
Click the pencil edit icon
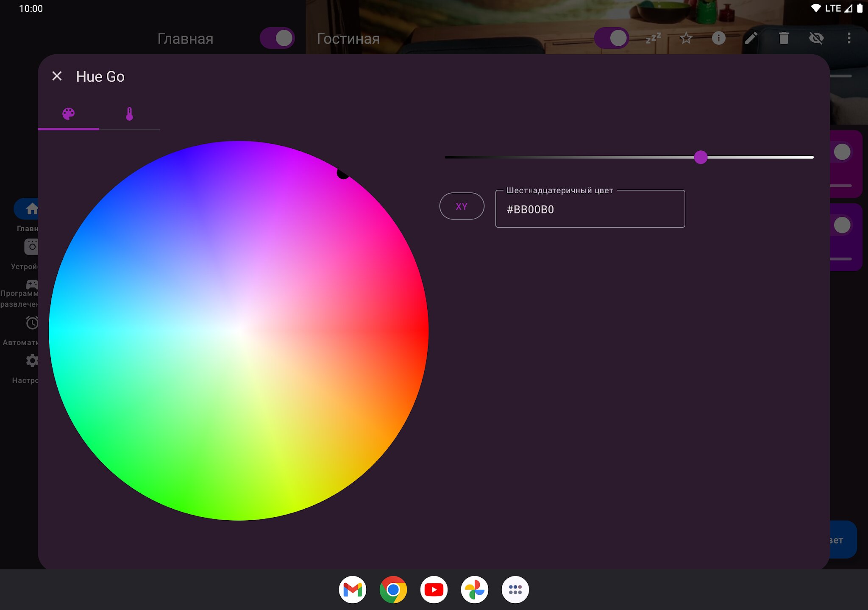tap(751, 38)
